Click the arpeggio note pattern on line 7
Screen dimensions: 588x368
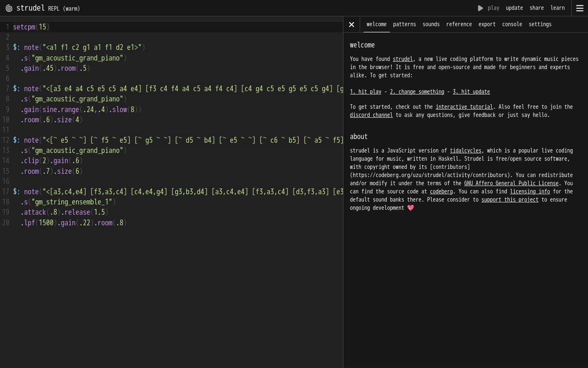(x=193, y=89)
